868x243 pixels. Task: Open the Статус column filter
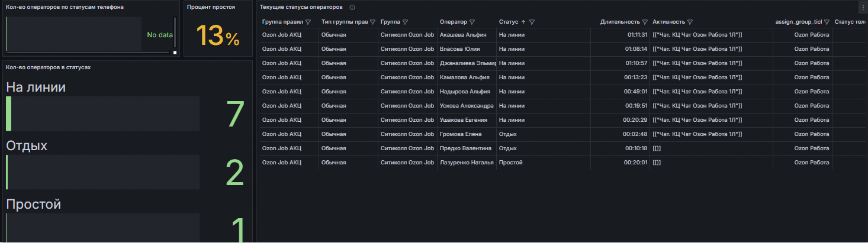[532, 22]
